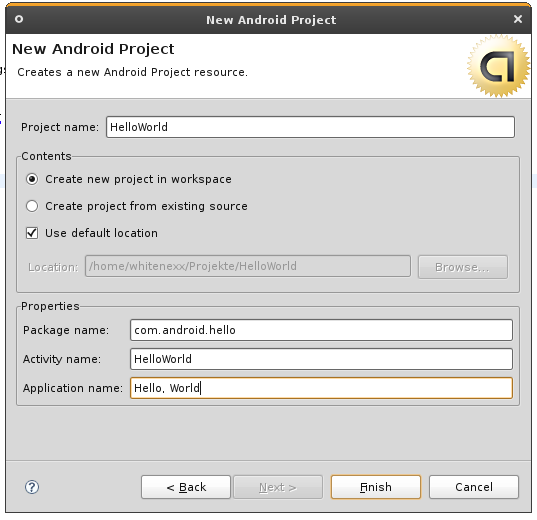Click the Browse... button
Screen dimensions: 537x520
click(x=463, y=267)
